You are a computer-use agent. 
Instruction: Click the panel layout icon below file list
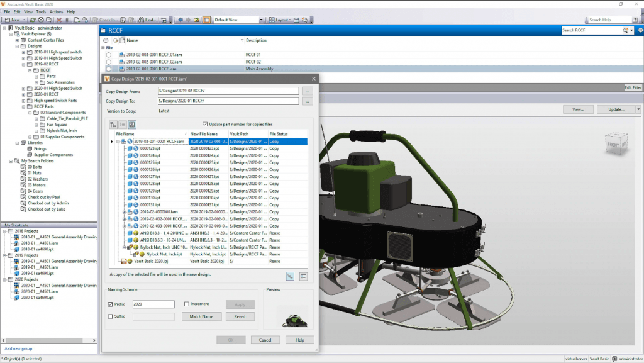coord(303,276)
